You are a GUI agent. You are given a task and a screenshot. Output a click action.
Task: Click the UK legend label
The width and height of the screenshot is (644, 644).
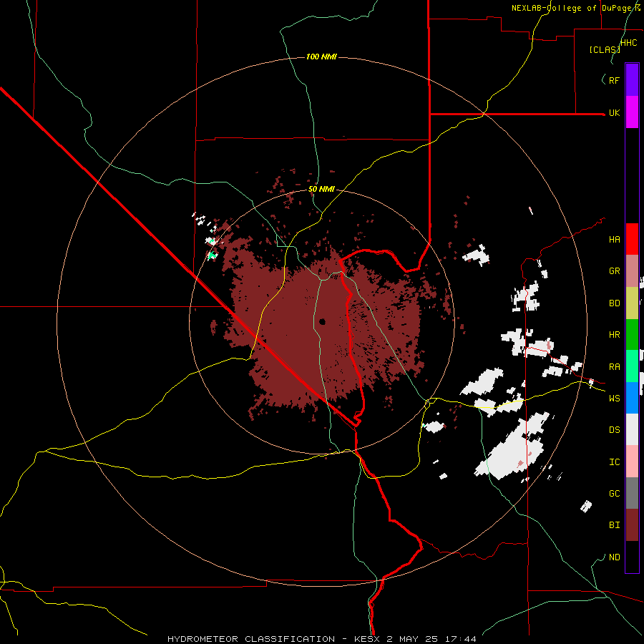point(614,112)
